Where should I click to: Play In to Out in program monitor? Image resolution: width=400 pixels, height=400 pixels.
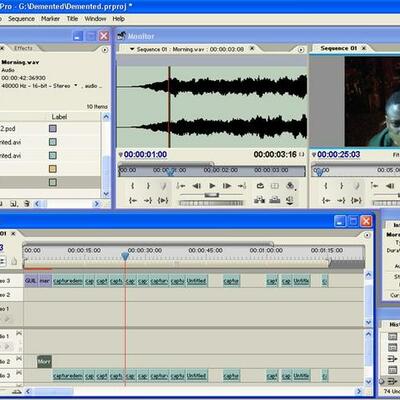point(356,200)
